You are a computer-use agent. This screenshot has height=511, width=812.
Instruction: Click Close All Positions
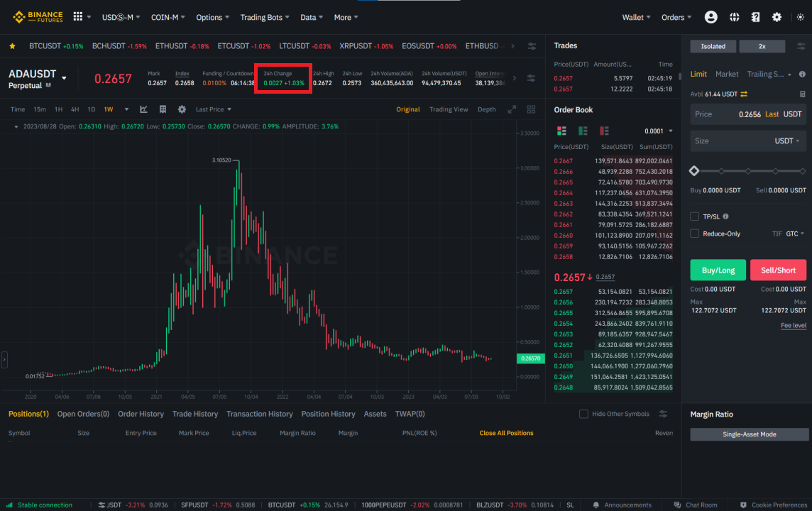click(x=506, y=433)
